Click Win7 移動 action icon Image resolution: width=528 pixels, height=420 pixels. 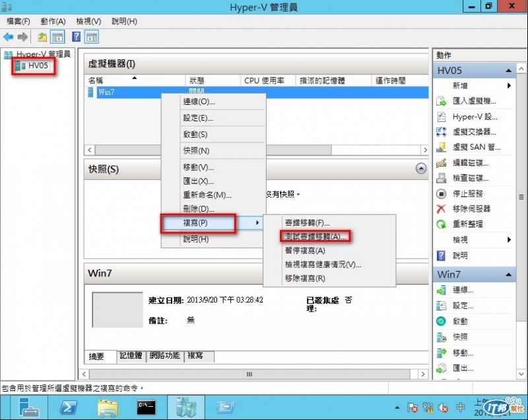[441, 353]
